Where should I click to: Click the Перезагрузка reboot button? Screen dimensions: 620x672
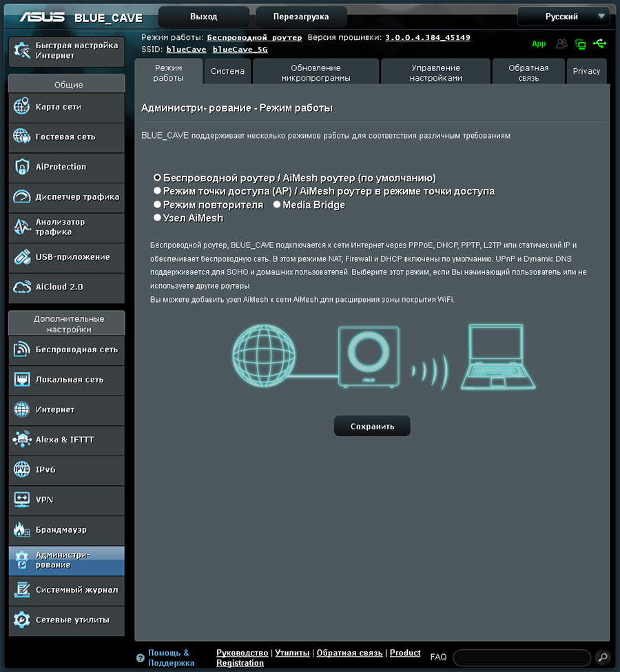(301, 17)
